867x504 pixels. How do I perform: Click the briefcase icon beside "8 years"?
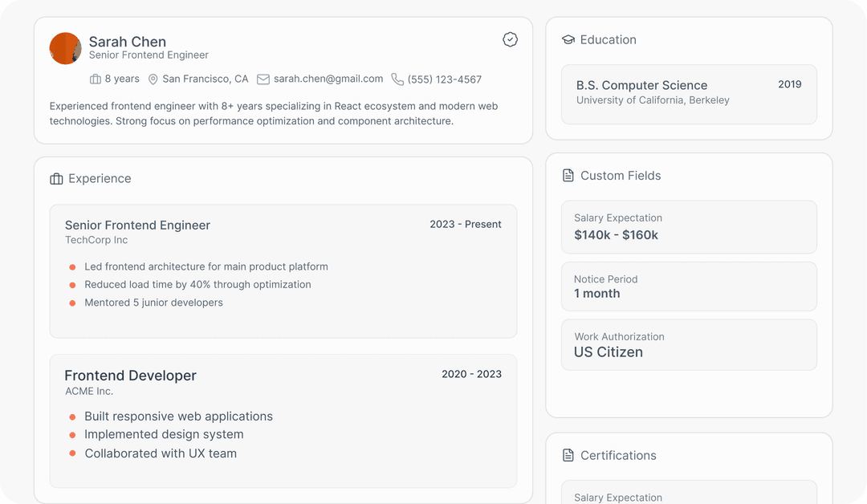pyautogui.click(x=95, y=79)
